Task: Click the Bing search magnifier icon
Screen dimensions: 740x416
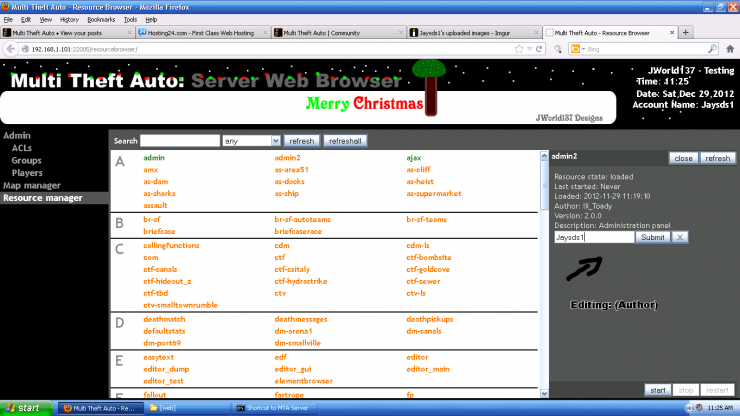Action: tap(712, 49)
